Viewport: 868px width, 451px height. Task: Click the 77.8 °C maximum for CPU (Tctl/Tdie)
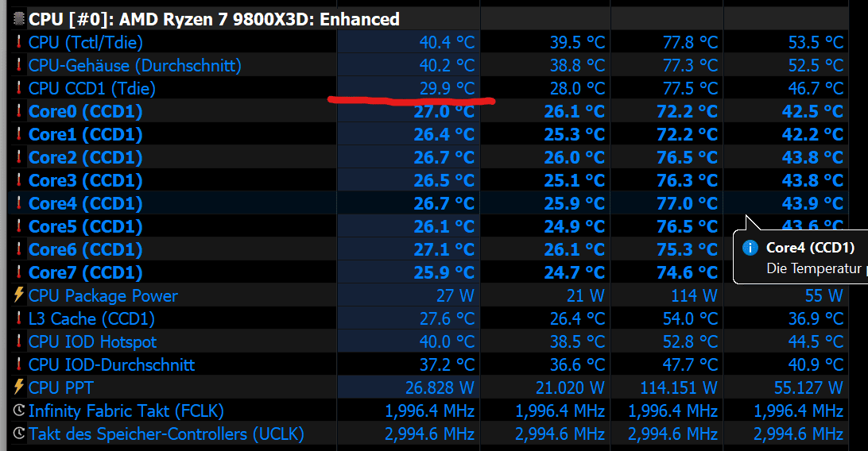690,42
